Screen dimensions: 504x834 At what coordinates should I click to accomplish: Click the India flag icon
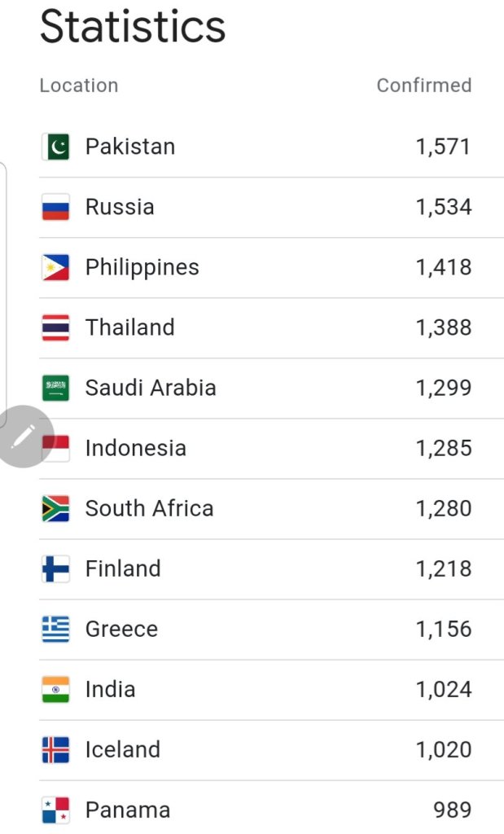tap(55, 689)
